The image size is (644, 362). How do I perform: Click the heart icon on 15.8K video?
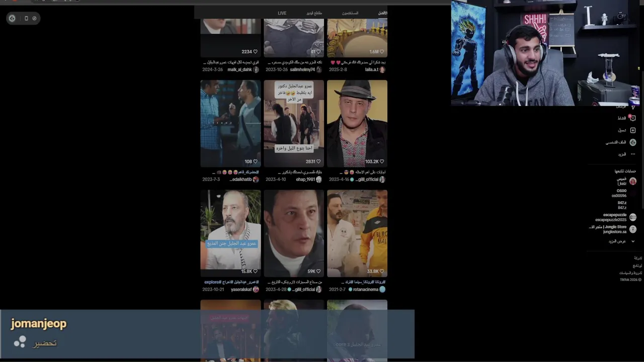[x=255, y=271]
